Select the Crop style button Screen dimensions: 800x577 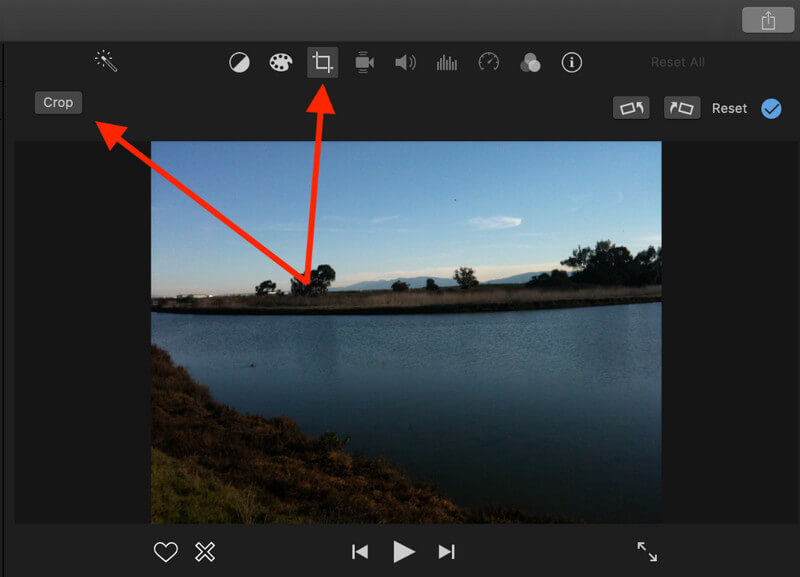tap(58, 103)
